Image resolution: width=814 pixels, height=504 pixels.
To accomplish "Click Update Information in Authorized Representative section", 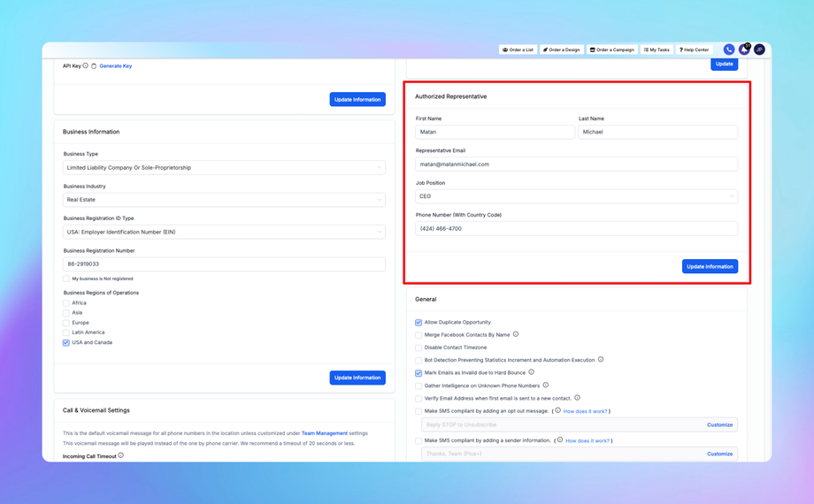I will coord(710,266).
